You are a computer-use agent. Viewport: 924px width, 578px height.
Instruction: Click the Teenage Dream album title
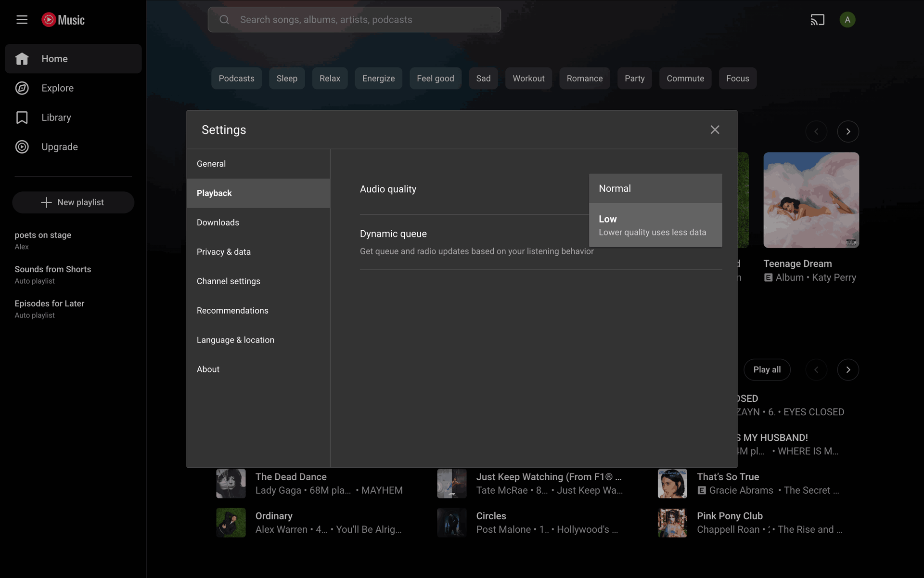coord(797,263)
